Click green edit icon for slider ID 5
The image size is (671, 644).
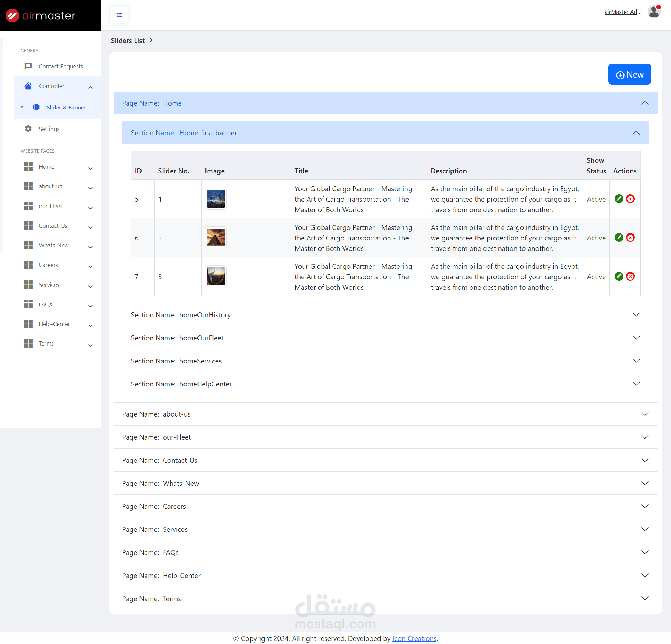(x=619, y=199)
